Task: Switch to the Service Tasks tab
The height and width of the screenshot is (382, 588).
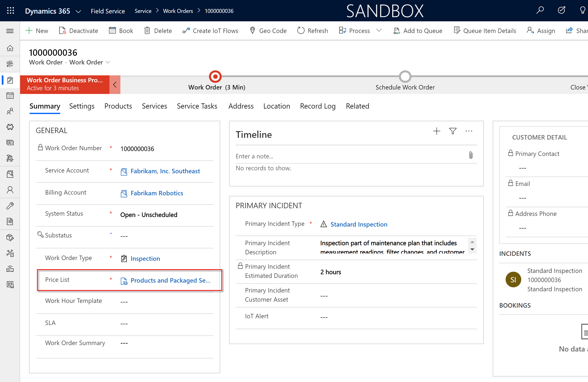Action: coord(197,106)
